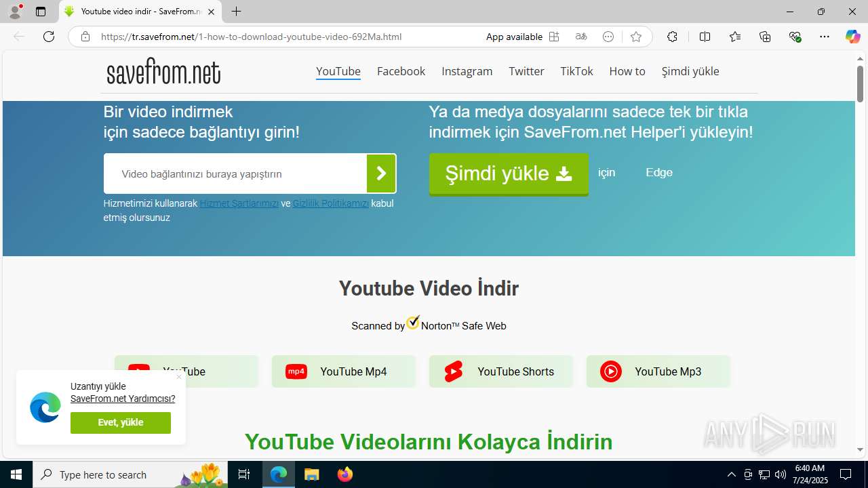The image size is (868, 488).
Task: Open Task View on taskbar
Action: (x=244, y=474)
